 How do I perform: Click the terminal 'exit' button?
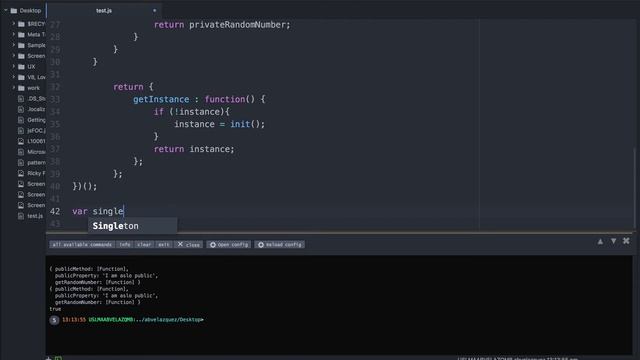[164, 244]
